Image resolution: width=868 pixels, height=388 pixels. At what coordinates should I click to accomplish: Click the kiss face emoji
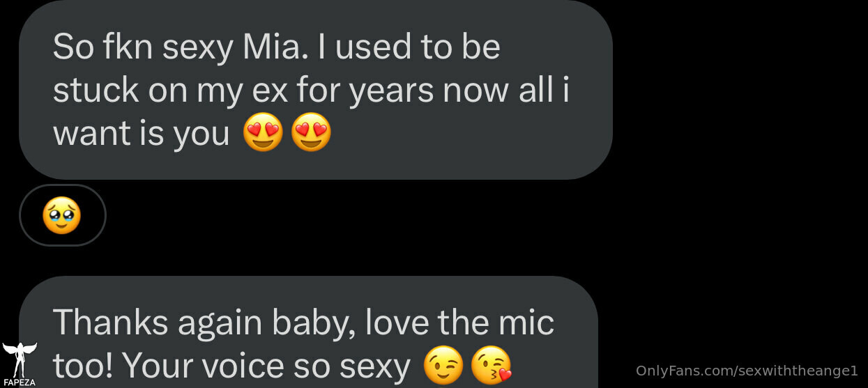tap(491, 366)
